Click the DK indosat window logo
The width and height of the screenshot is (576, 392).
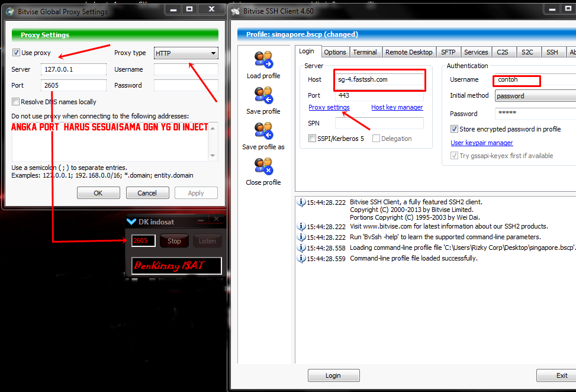[x=131, y=221]
